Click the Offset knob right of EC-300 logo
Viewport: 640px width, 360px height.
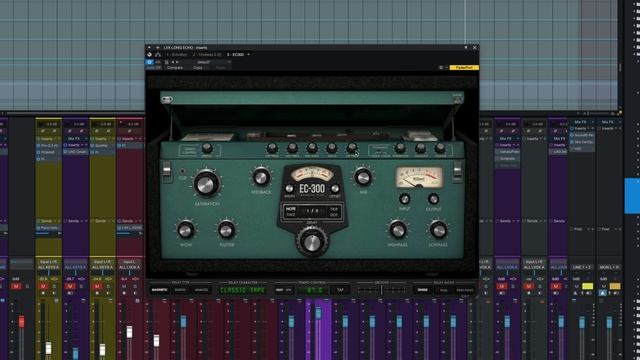[335, 189]
